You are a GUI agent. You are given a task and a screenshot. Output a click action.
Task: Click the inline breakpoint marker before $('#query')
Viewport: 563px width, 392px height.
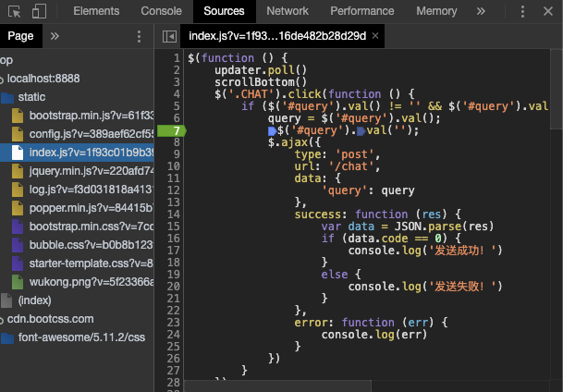pos(272,131)
